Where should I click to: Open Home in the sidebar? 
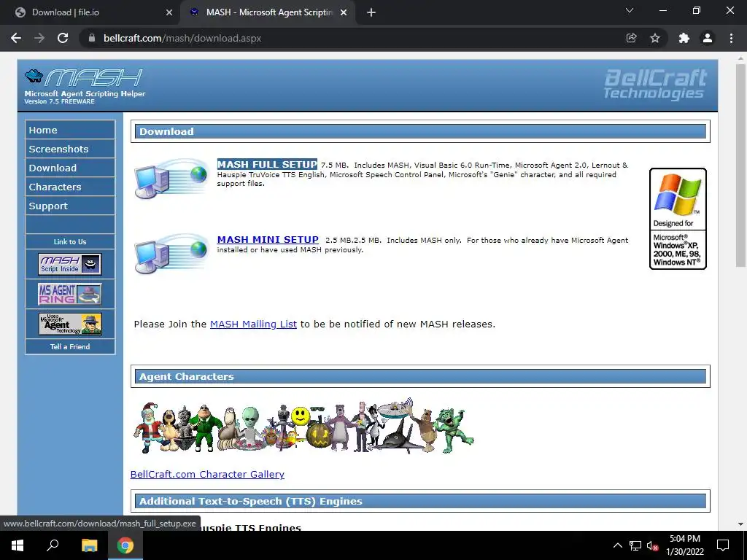coord(70,130)
